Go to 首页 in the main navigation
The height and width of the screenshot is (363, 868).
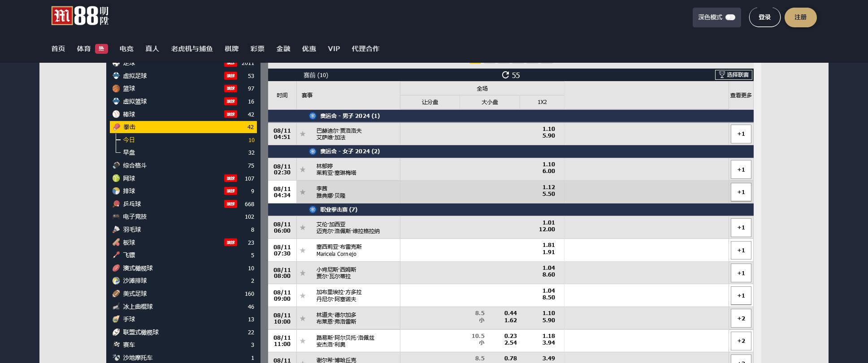click(x=58, y=49)
